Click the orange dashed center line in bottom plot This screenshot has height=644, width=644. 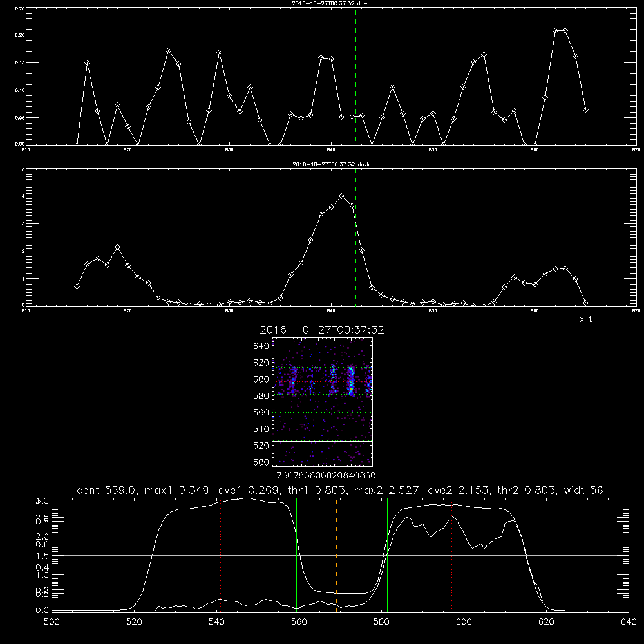point(336,554)
